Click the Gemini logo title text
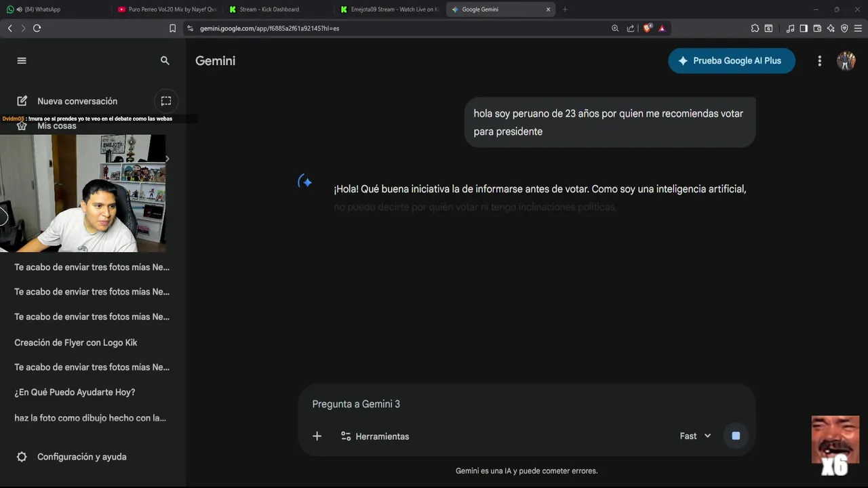Viewport: 868px width, 488px height. (x=216, y=60)
